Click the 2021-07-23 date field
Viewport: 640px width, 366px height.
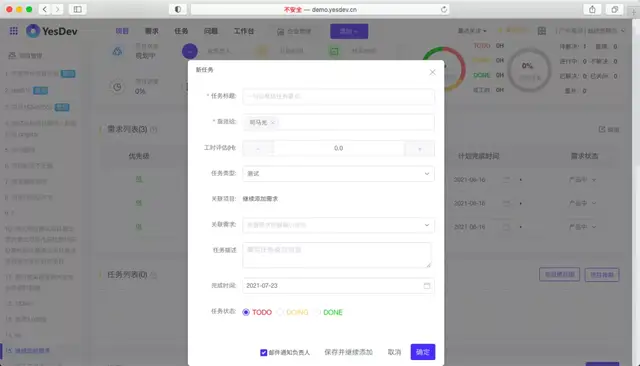(x=338, y=286)
